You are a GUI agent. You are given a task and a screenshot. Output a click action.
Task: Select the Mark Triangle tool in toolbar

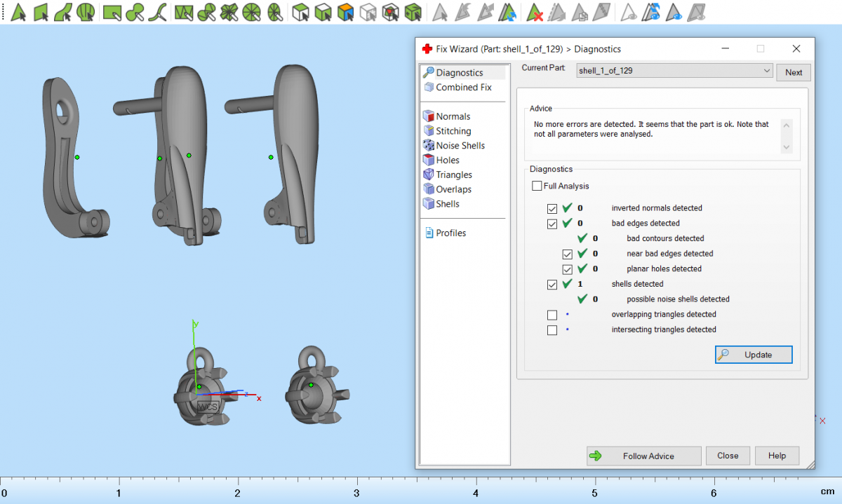[19, 12]
